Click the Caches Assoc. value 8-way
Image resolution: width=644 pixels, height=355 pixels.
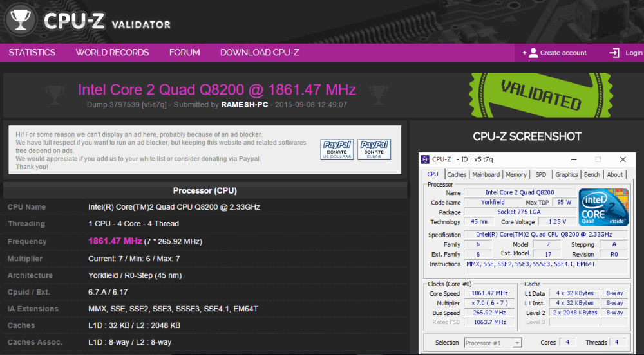tap(130, 342)
